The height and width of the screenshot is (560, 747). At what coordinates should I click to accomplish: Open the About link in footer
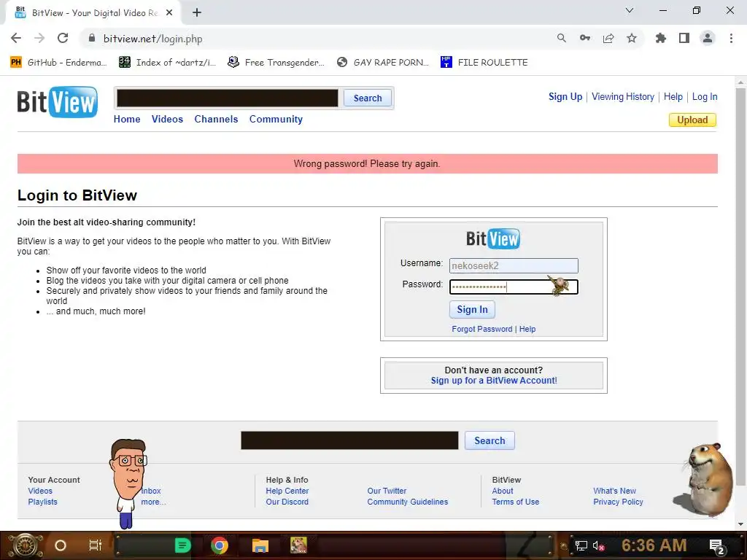(503, 491)
